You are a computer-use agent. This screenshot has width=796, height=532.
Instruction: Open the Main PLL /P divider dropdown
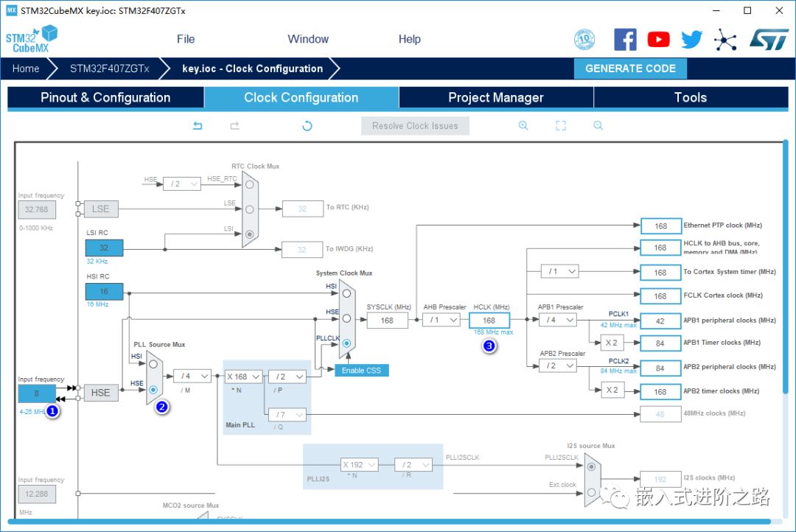287,377
